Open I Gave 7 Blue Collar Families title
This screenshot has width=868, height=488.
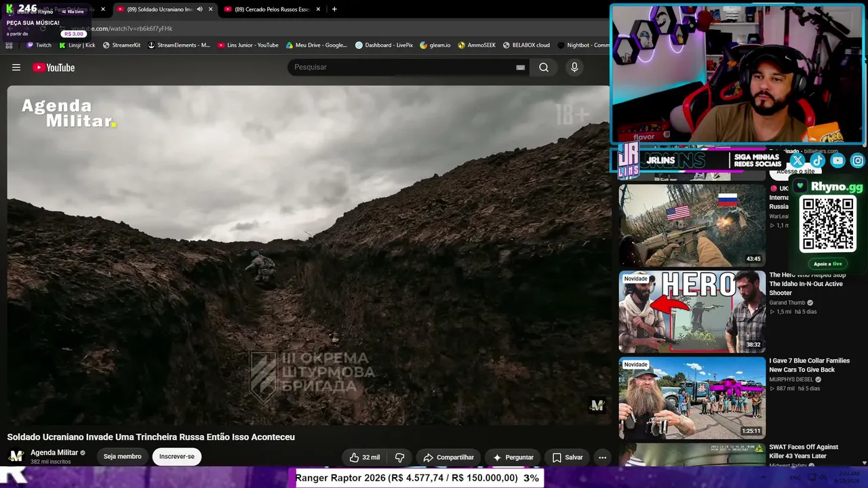[x=809, y=365]
